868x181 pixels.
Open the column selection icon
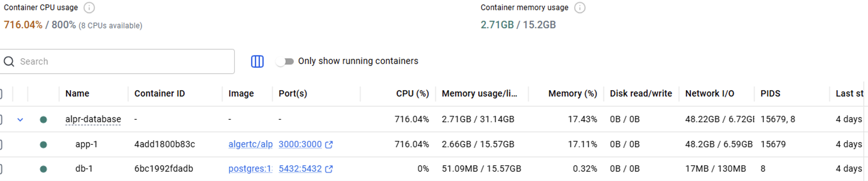pos(257,62)
